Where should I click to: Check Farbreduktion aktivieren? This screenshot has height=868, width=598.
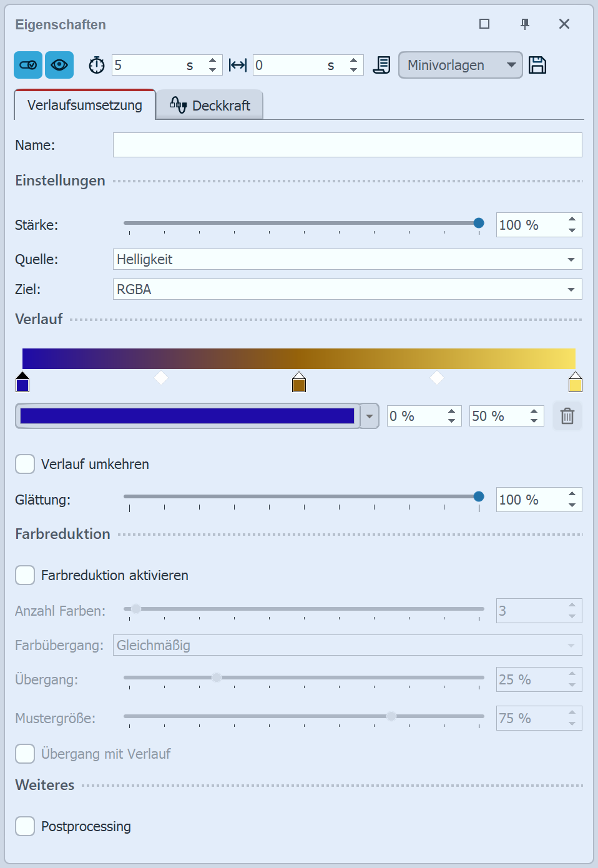click(x=25, y=575)
